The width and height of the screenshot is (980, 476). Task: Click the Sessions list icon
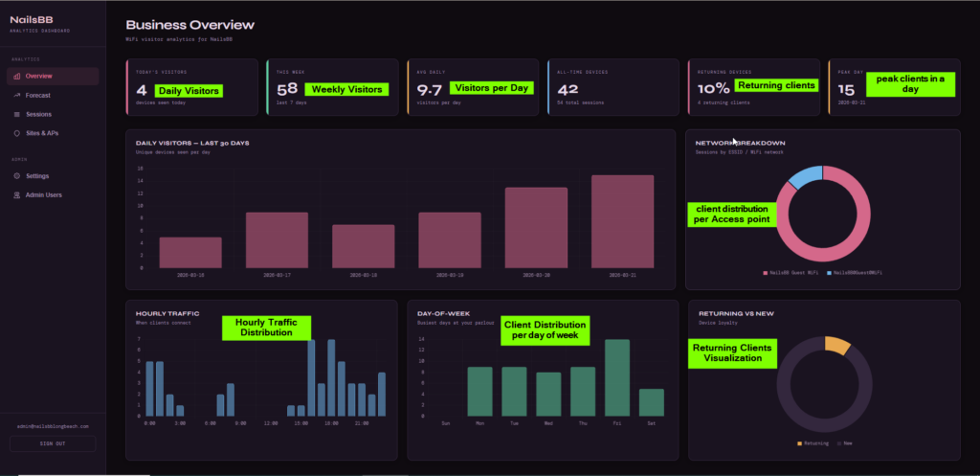[x=17, y=115]
